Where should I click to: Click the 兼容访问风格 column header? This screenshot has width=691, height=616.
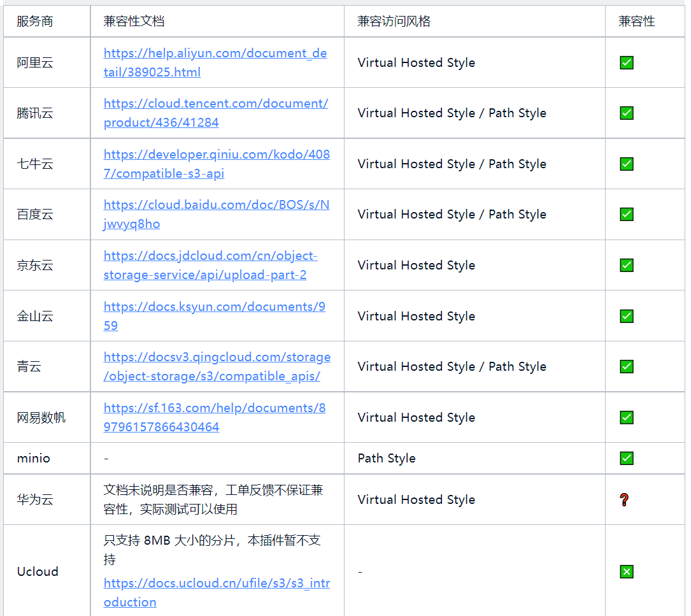click(474, 21)
